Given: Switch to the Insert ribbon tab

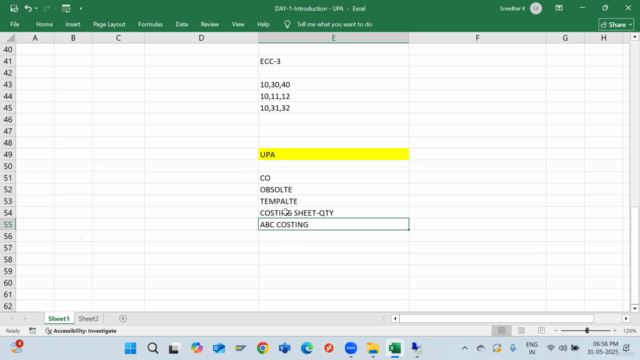Looking at the screenshot, I should tap(73, 24).
